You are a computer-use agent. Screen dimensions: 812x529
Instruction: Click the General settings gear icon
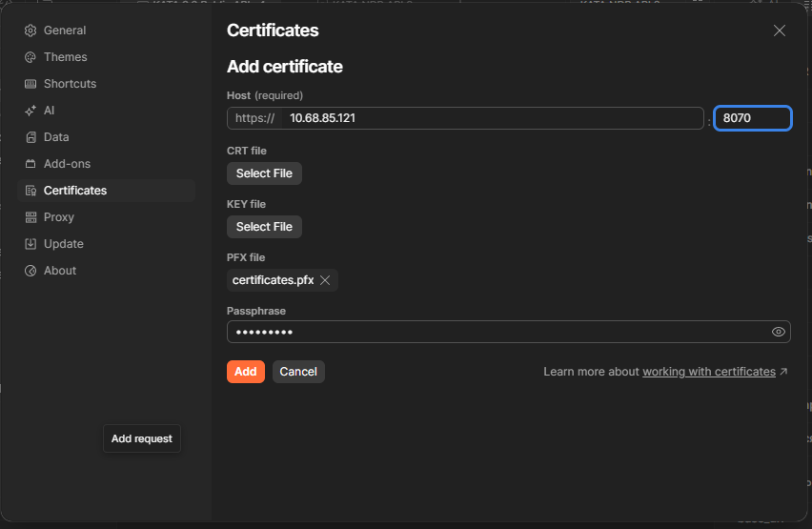click(30, 31)
